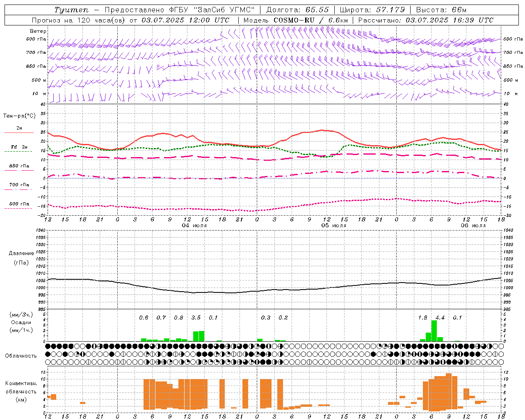The width and height of the screenshot is (525, 420).
Task: Click the "Тем-ра(°C)" temperature panel label
Action: (x=19, y=116)
